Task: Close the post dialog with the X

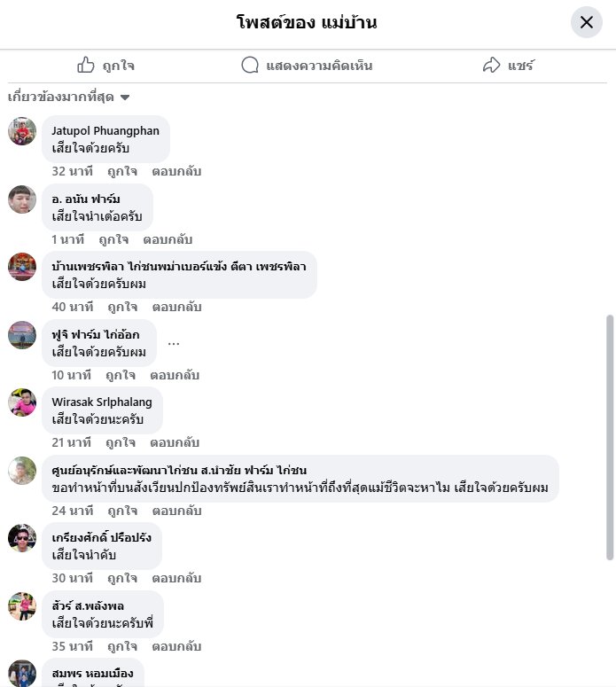Action: tap(586, 22)
